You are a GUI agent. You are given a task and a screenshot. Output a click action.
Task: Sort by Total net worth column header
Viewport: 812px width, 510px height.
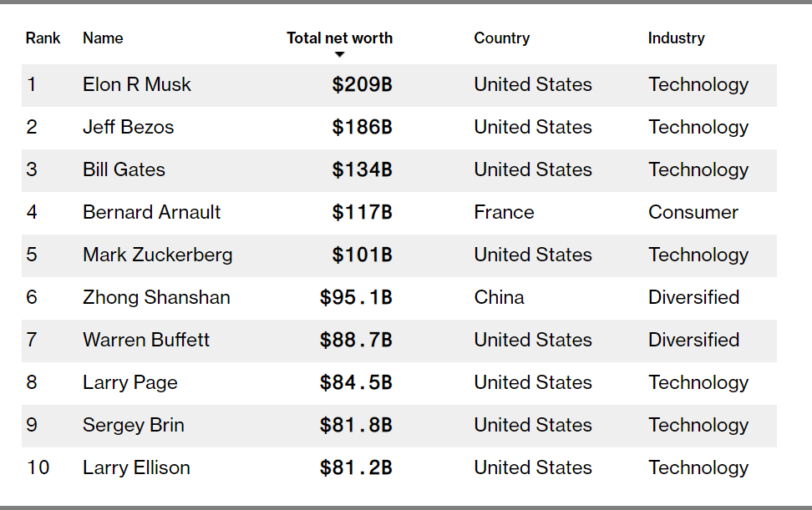[x=339, y=38]
